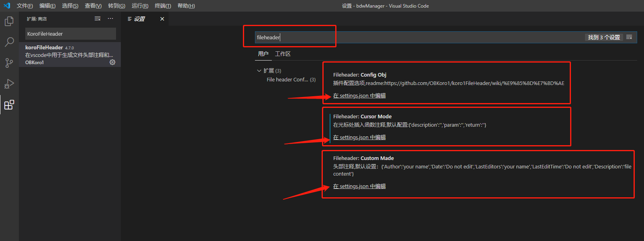Focus the KoroFileHeader extension search box

71,34
